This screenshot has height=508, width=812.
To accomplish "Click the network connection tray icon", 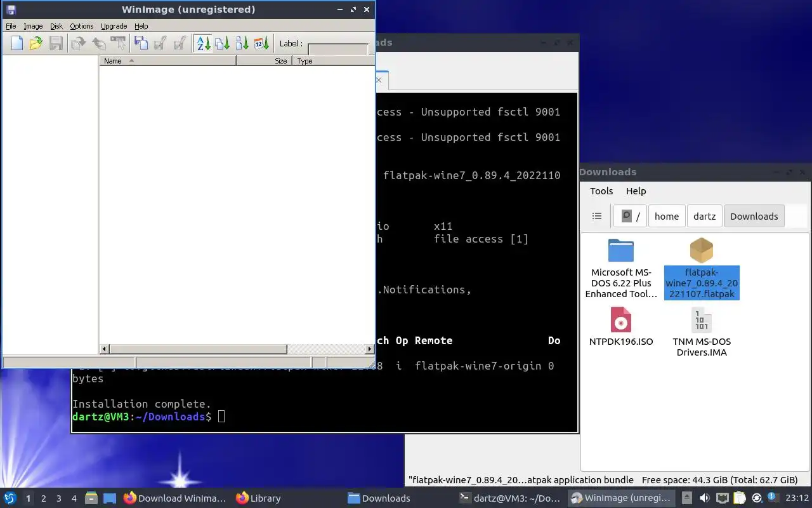I will coord(723,498).
